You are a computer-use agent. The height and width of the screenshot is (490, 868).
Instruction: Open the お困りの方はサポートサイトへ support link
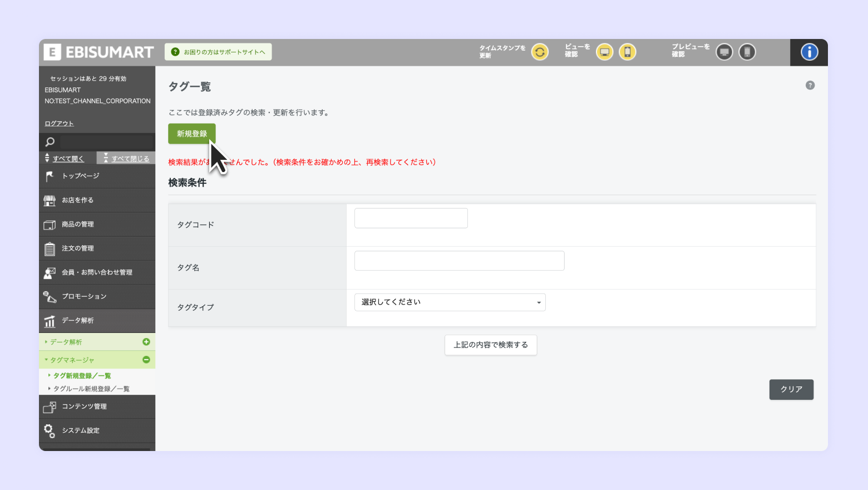coord(218,52)
